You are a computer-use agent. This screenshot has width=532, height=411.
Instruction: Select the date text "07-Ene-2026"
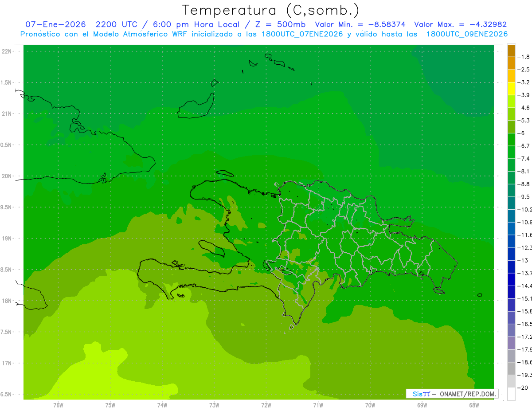coord(55,24)
